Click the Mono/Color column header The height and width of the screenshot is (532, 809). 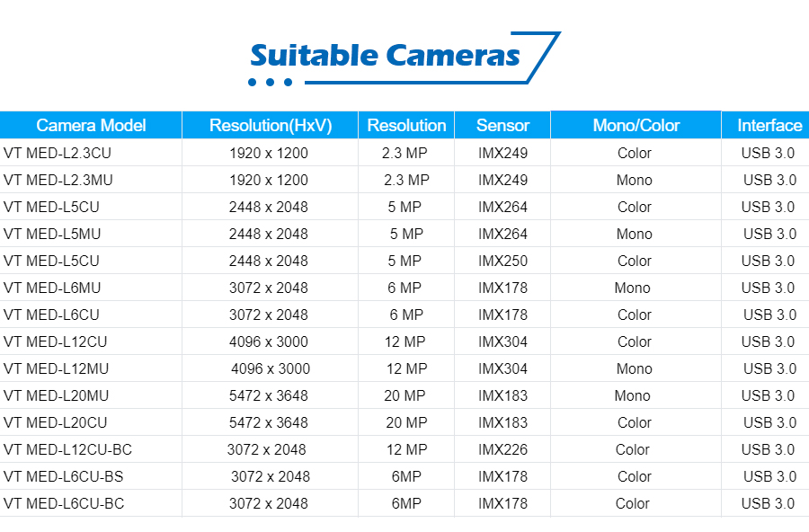[x=636, y=125]
